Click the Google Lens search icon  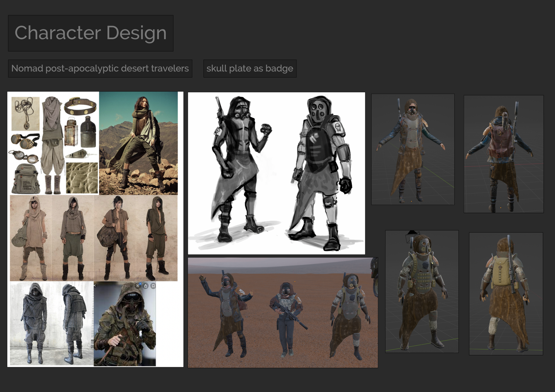coord(138,286)
